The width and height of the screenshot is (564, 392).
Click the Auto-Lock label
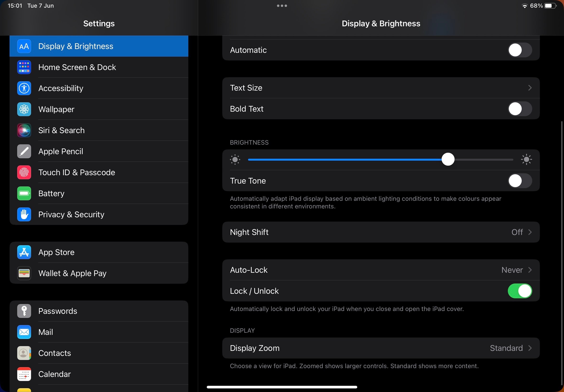point(249,270)
